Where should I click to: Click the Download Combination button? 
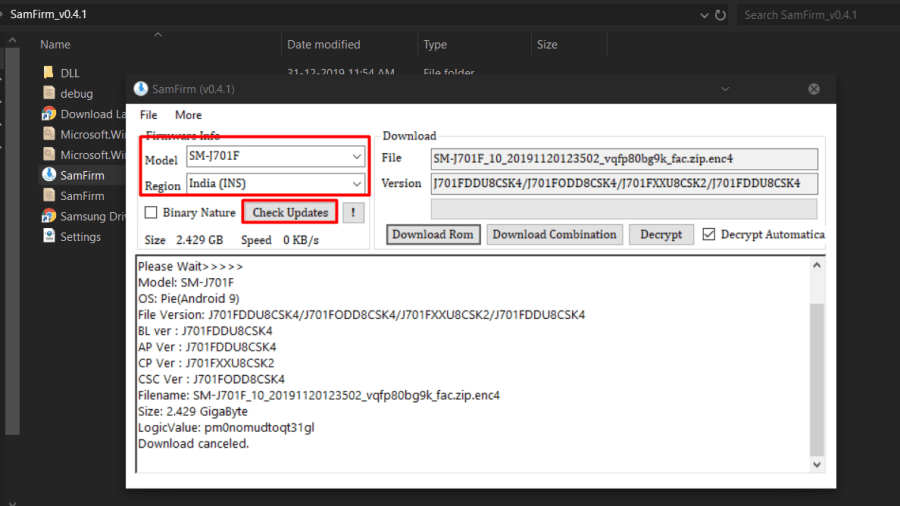point(554,234)
